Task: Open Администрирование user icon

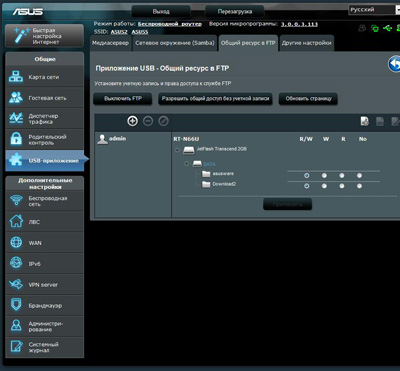Action: click(x=16, y=326)
